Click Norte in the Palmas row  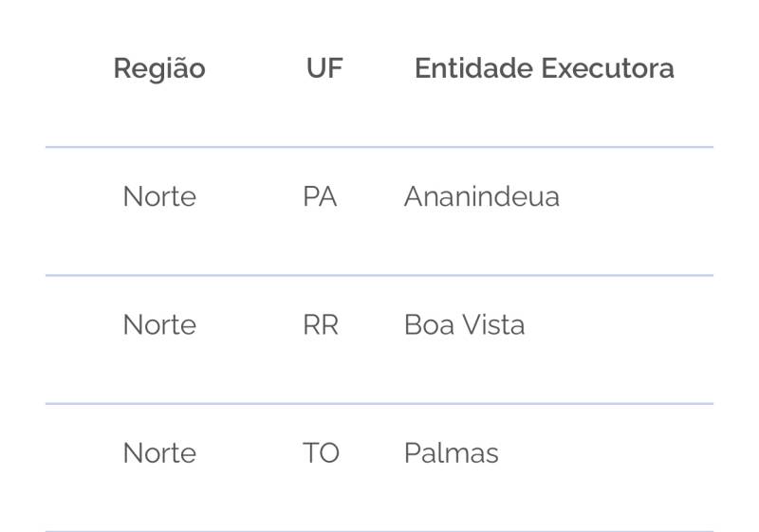[159, 453]
